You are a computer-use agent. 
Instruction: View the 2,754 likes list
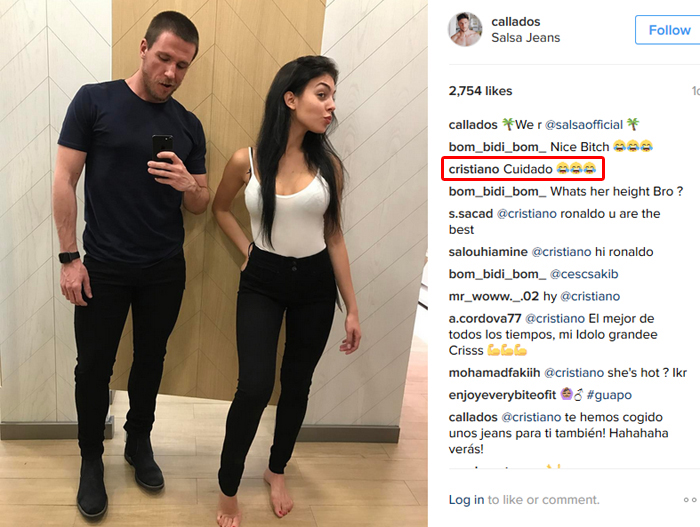coord(480,91)
